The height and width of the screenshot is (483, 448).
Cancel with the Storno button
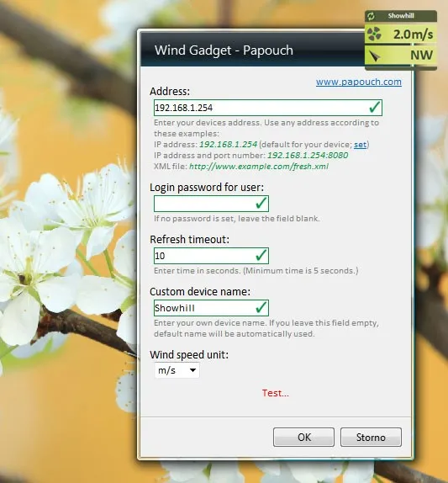(x=371, y=437)
